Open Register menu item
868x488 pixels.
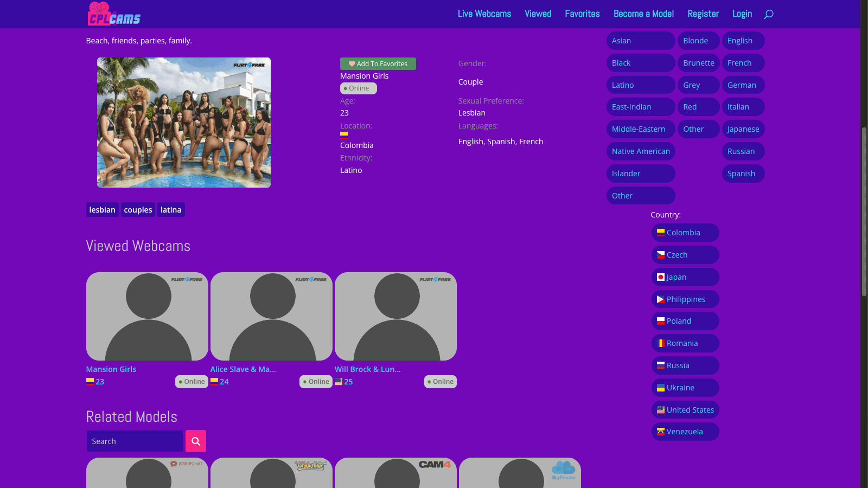[703, 14]
